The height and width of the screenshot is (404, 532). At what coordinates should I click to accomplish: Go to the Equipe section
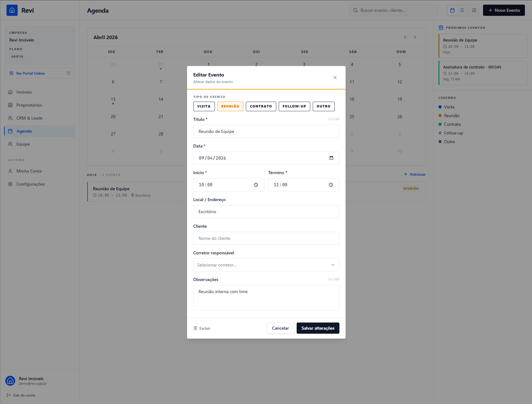pos(23,144)
